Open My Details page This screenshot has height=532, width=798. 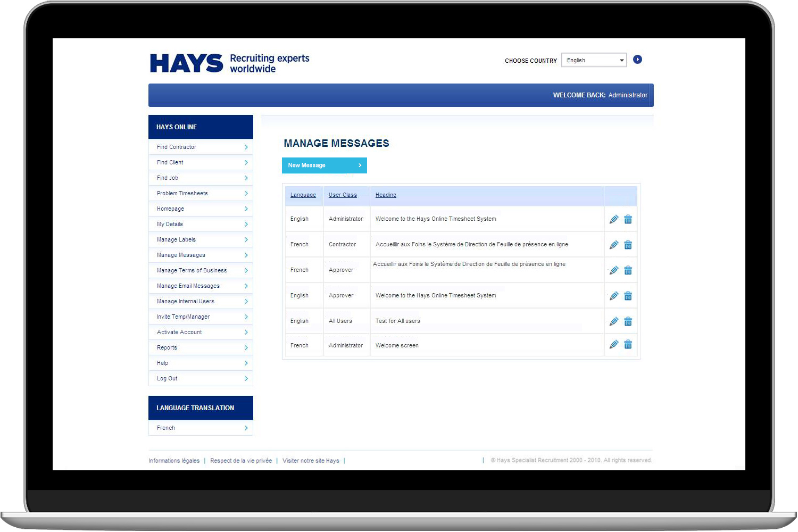click(201, 224)
